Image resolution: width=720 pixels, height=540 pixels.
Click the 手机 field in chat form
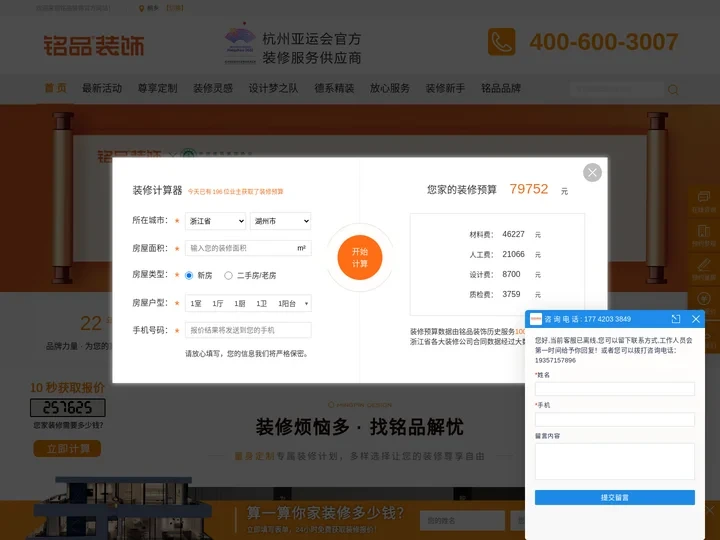click(x=614, y=419)
